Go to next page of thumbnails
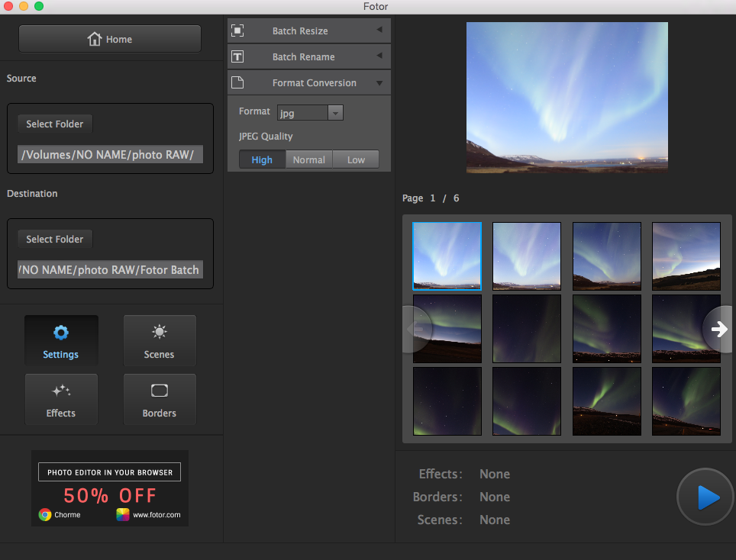 click(x=718, y=329)
